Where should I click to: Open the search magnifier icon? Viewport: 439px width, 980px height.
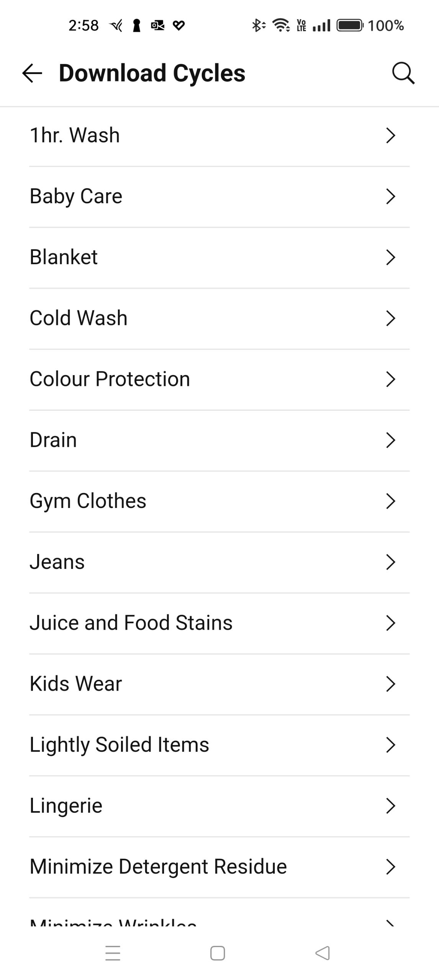(403, 73)
